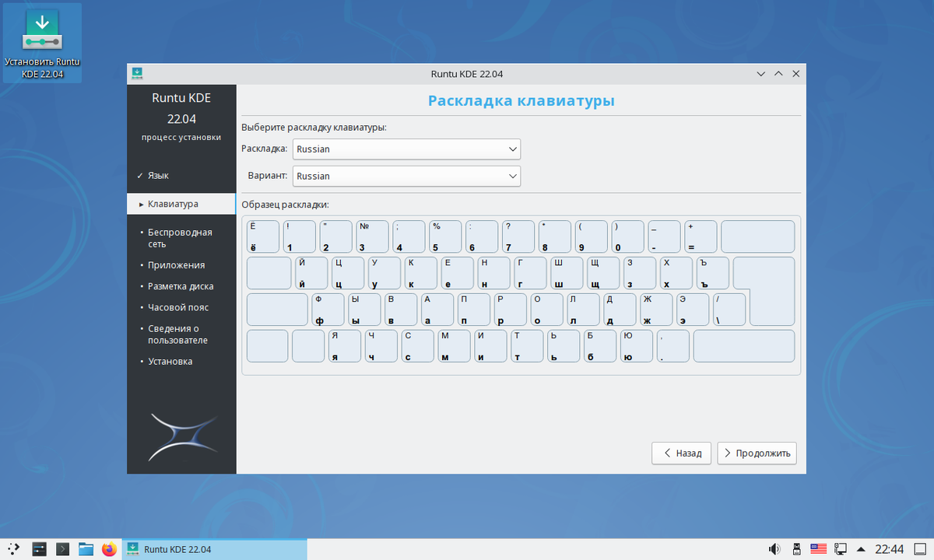Click the % 5 key in the layout preview
934x560 pixels.
tap(445, 236)
